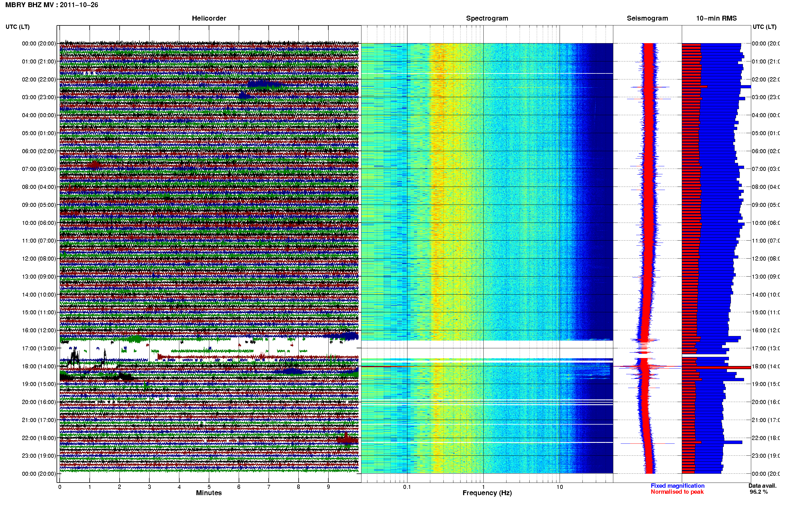Select left time label '12:00 (08:00)'
Viewport: 812px width, 508px height.
[x=39, y=258]
